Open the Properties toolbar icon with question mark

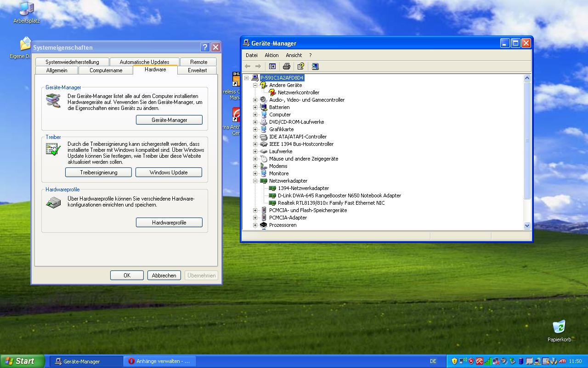click(301, 66)
